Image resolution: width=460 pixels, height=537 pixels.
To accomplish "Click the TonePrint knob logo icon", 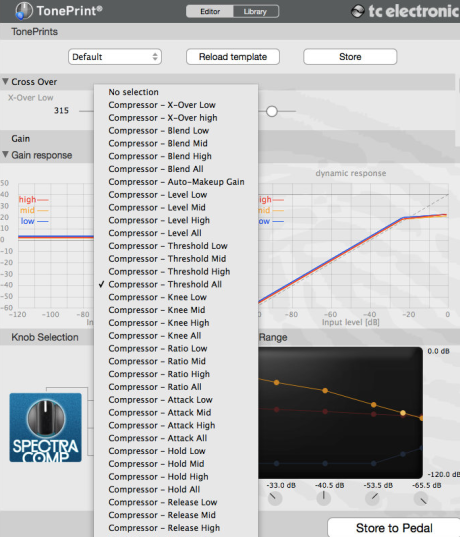I will [24, 11].
